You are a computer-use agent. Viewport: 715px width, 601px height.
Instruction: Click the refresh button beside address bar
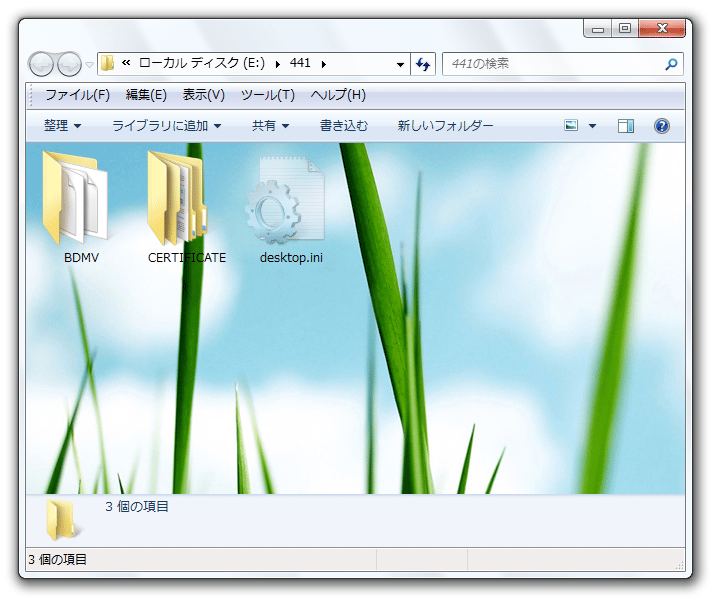tap(423, 64)
